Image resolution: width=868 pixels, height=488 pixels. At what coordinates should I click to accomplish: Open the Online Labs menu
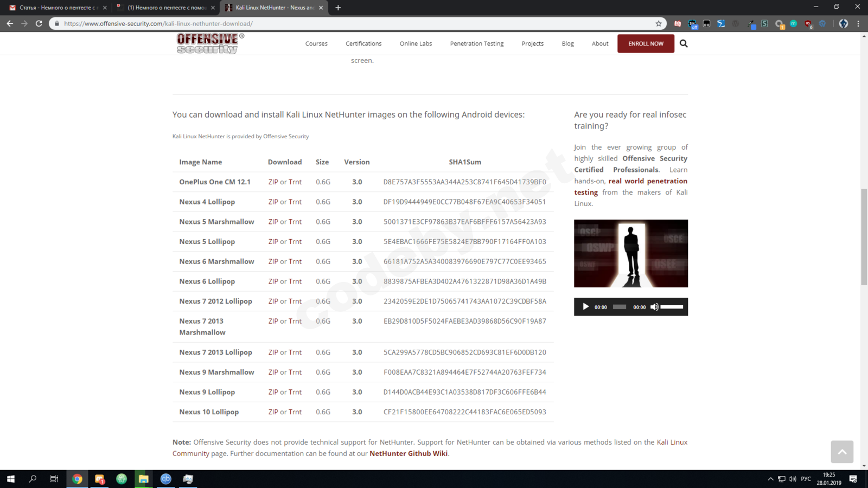click(x=416, y=43)
